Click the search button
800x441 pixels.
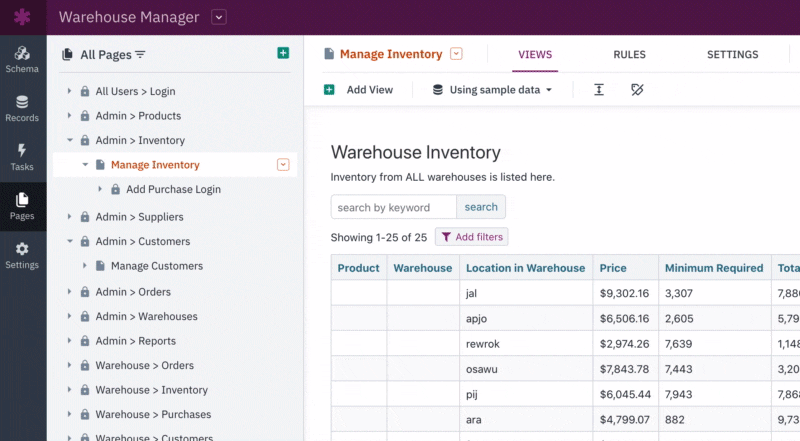481,207
